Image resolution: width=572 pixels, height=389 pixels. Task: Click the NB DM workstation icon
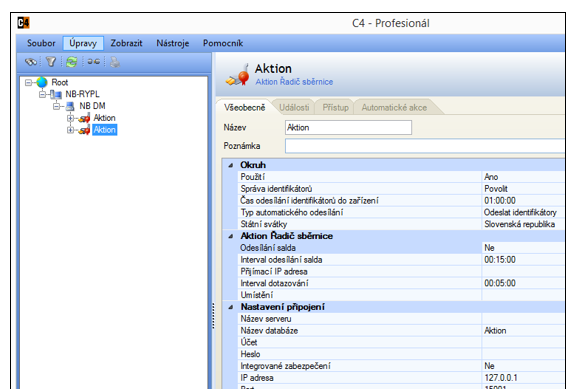(x=70, y=106)
